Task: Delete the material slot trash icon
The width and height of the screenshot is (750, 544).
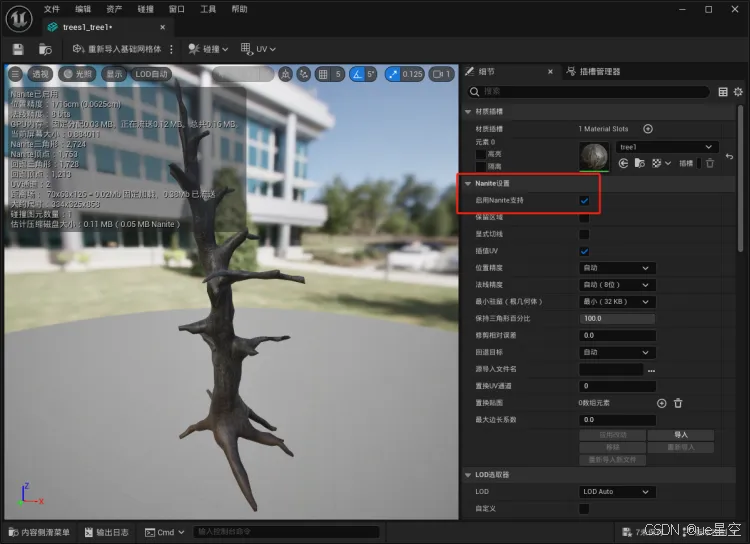Action: pos(710,163)
